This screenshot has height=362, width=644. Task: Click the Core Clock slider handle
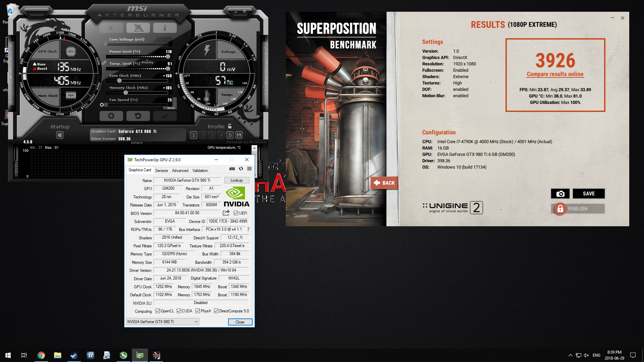[119, 81]
